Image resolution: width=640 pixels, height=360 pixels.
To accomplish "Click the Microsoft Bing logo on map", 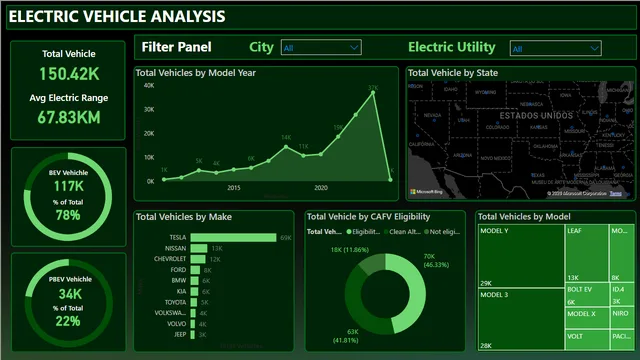I will tap(426, 191).
